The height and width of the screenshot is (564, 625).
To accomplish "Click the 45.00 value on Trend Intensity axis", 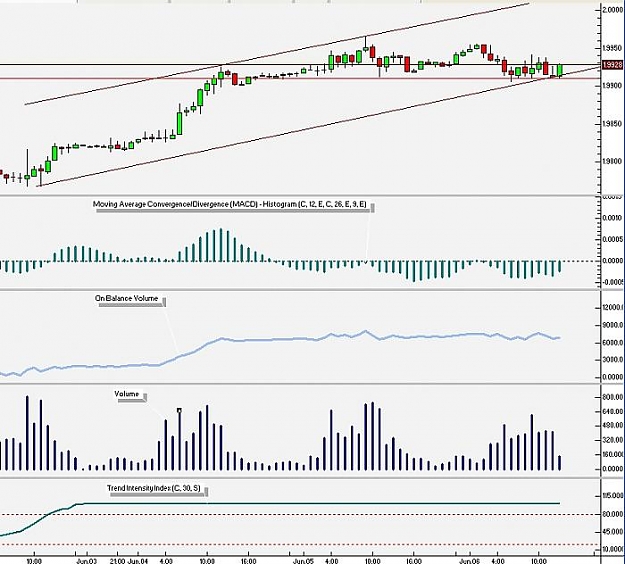I will (x=613, y=532).
